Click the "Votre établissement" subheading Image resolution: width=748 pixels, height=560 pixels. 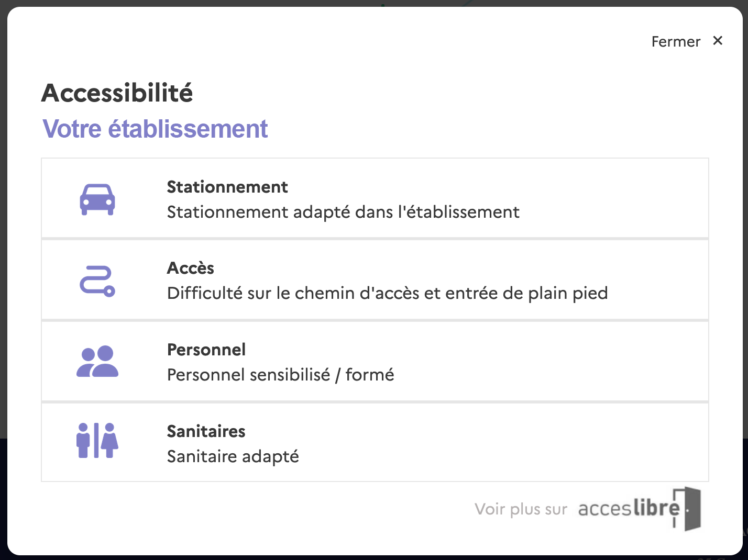click(x=155, y=129)
